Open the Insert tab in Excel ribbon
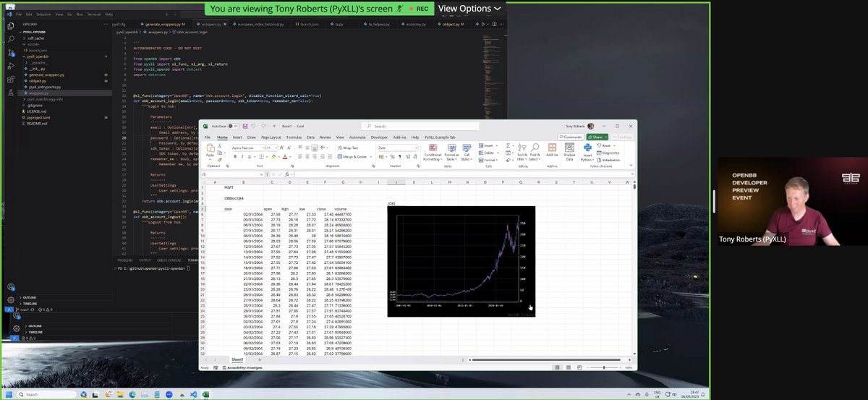This screenshot has width=868, height=400. [237, 137]
